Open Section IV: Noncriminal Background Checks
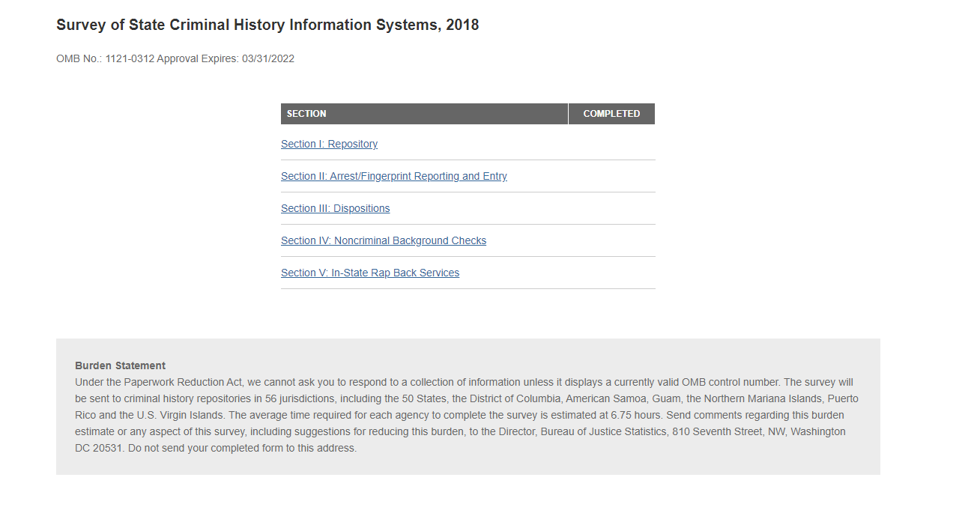 click(383, 240)
